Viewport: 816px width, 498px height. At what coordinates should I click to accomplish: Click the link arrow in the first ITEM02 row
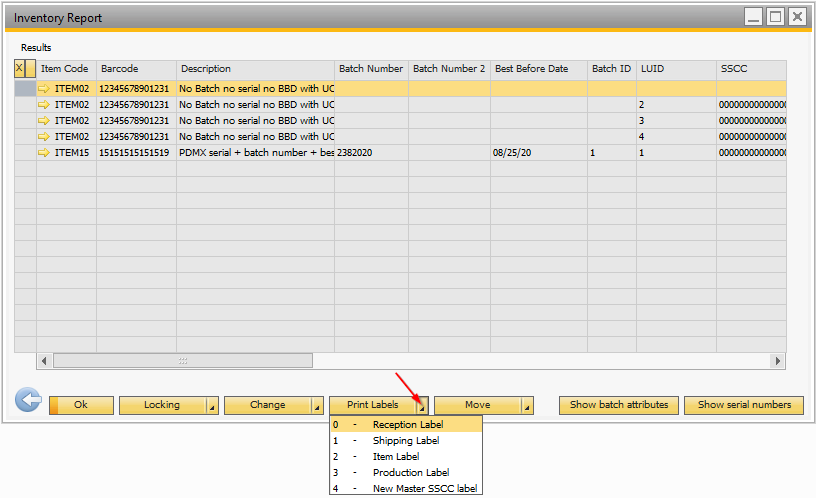coord(44,89)
